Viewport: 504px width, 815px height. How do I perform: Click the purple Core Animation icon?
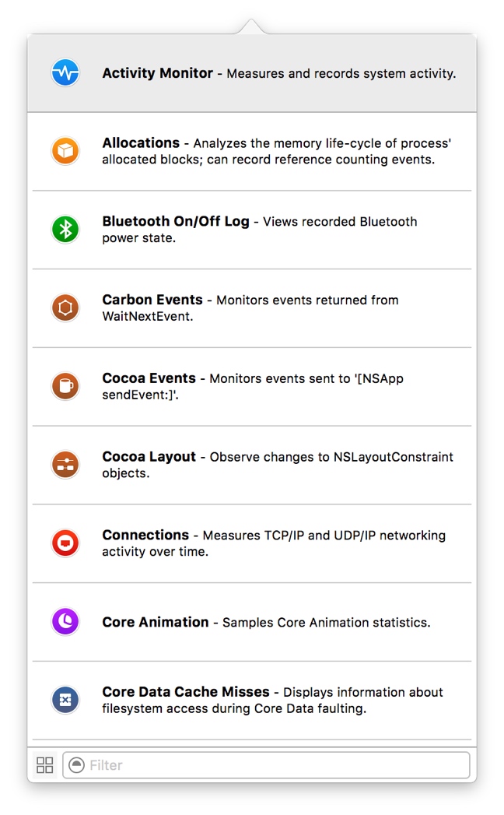pos(65,622)
